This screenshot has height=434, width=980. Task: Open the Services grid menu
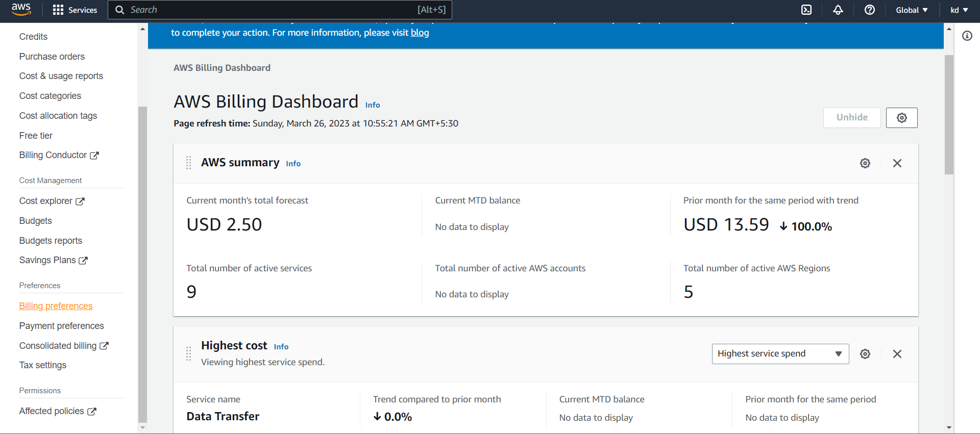point(75,10)
